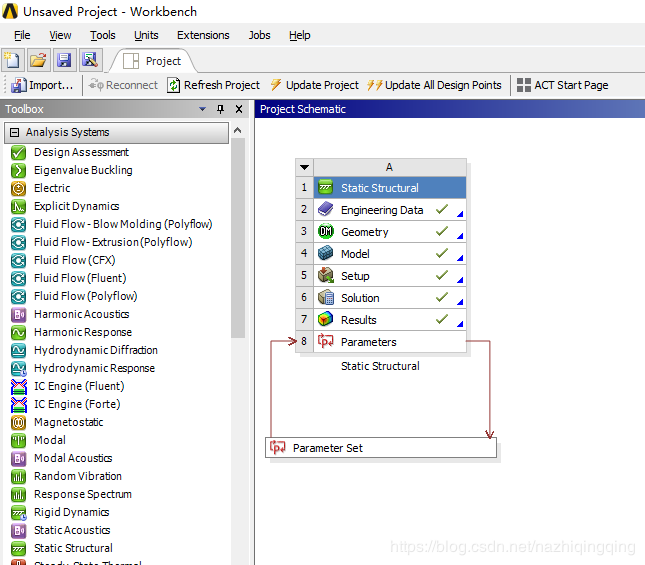Select the Static Acoustics icon
Screen dimensions: 645x565
click(19, 530)
